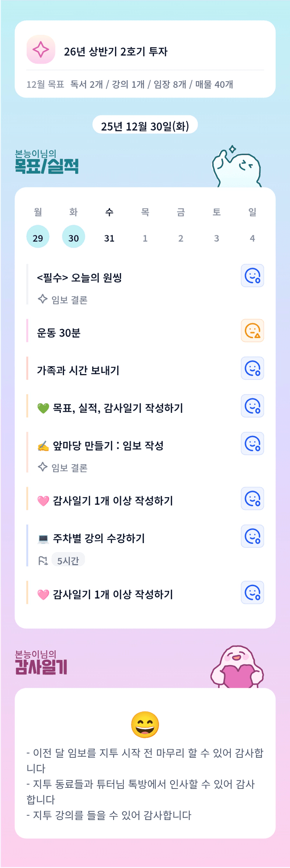Image resolution: width=290 pixels, height=868 pixels.
Task: Click the smiley status icon for 오늘의 원씽
Action: (x=252, y=276)
